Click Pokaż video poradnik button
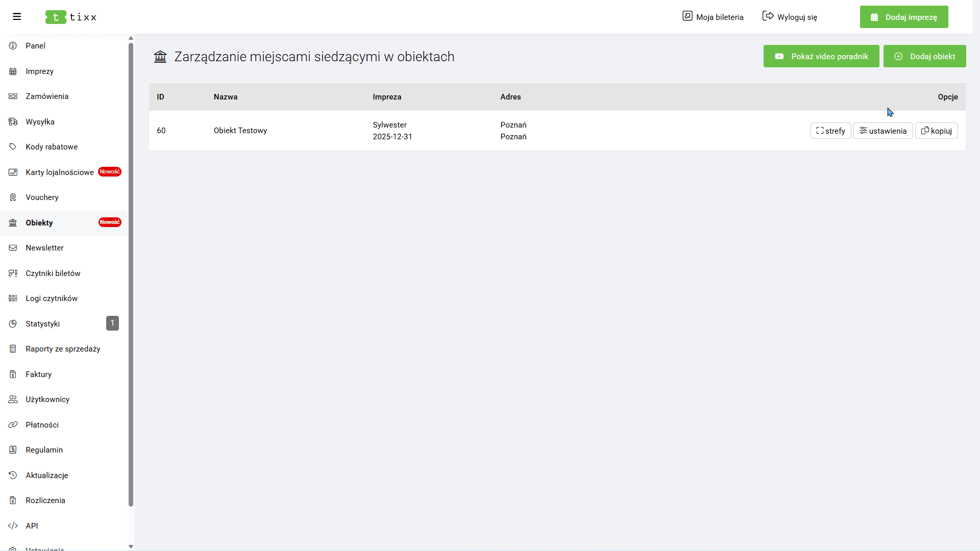The image size is (980, 551). (821, 57)
